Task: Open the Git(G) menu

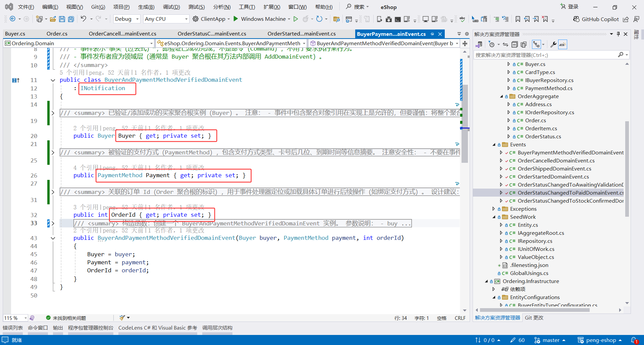Action: tap(98, 7)
